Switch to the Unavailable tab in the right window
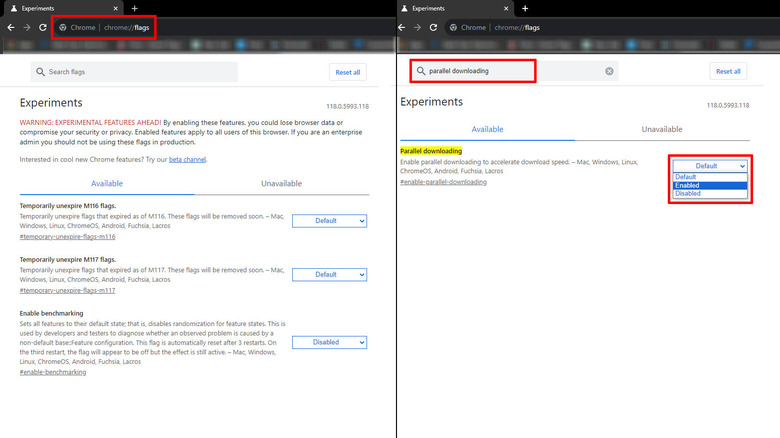 click(x=661, y=129)
